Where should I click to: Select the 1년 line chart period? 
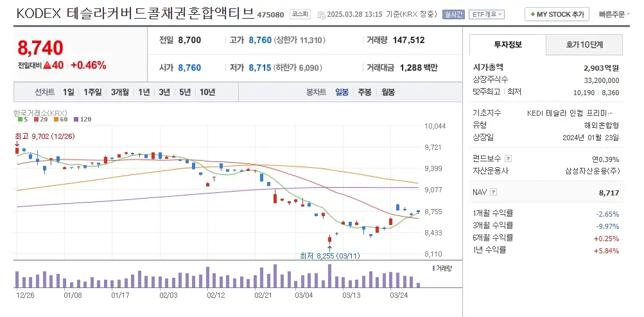pos(144,92)
